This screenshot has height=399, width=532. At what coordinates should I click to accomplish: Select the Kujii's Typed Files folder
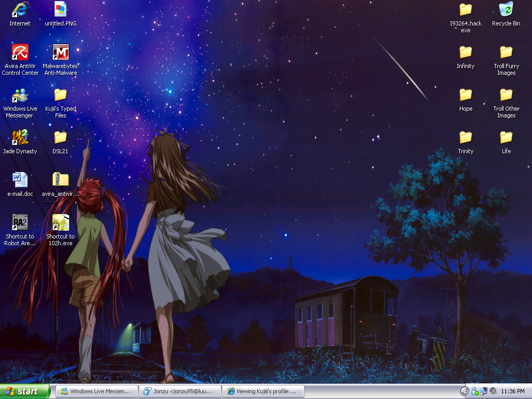(x=60, y=95)
